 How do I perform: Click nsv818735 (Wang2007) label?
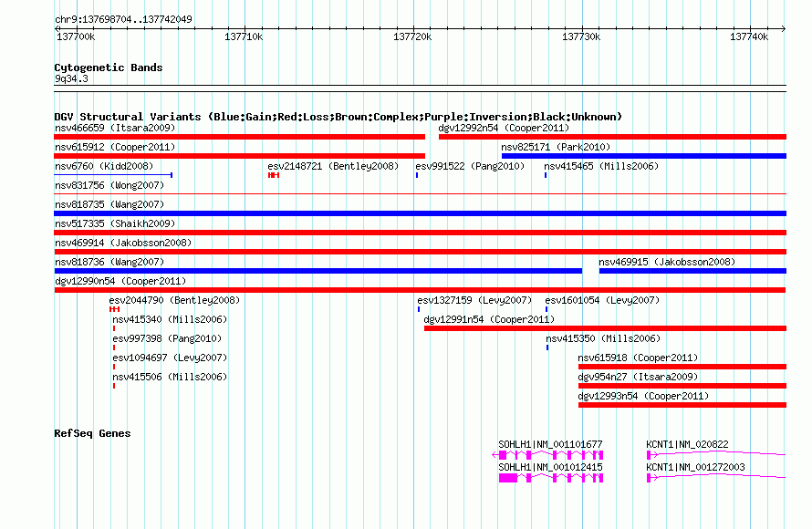pos(109,204)
